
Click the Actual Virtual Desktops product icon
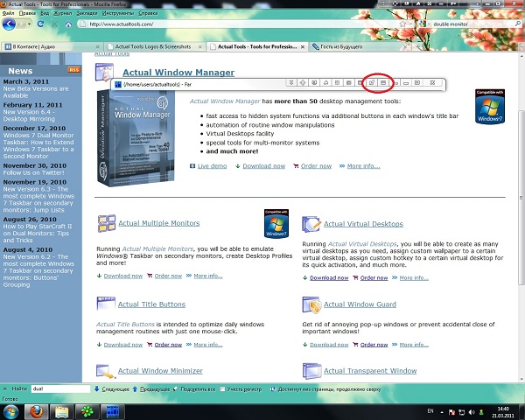tap(310, 223)
